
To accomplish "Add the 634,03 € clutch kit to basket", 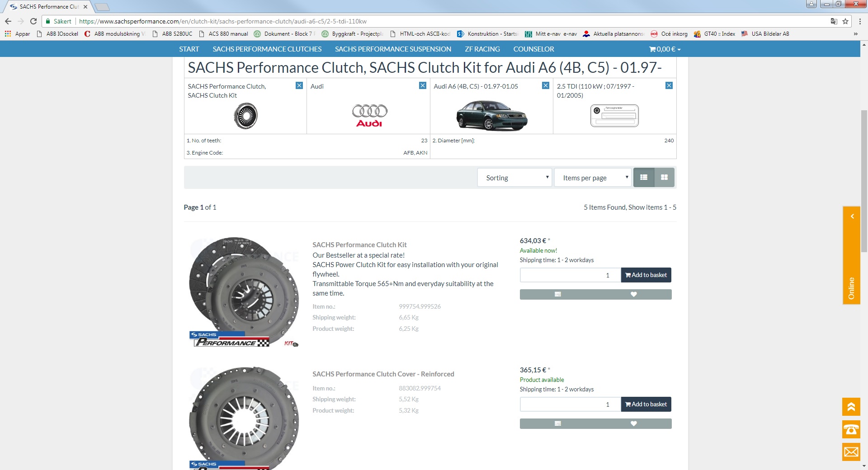I will [x=646, y=275].
